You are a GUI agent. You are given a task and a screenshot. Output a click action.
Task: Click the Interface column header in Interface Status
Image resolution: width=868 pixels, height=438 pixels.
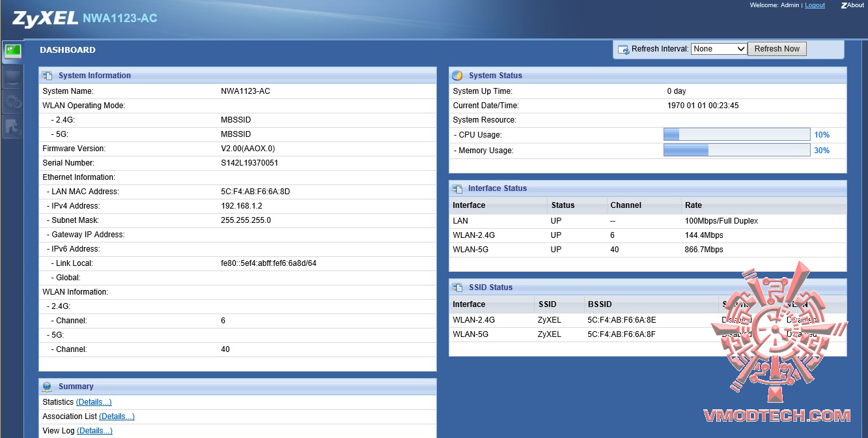tap(469, 205)
